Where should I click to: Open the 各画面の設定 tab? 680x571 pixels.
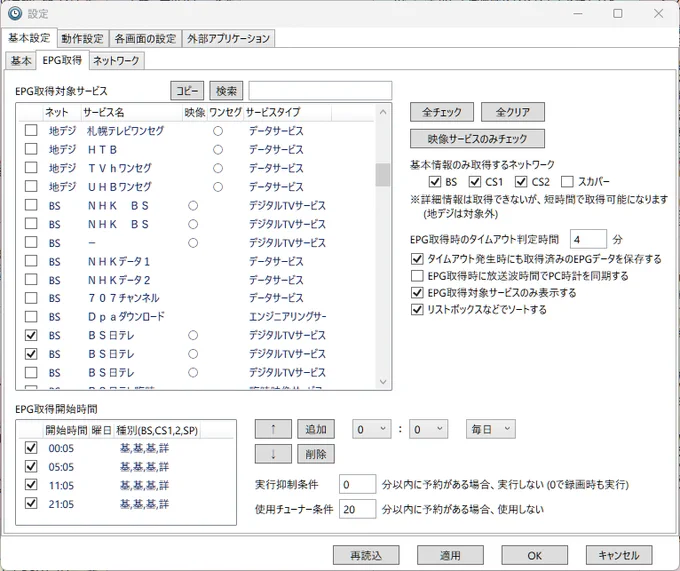point(145,39)
